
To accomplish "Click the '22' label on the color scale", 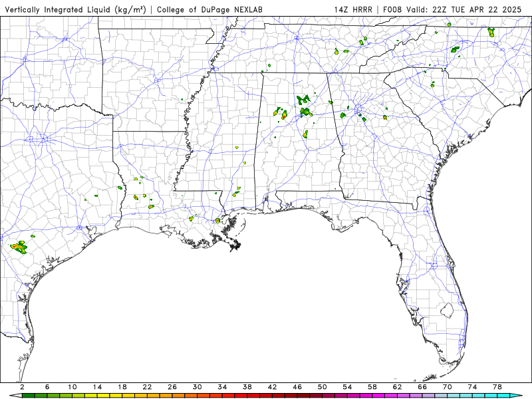I will click(x=147, y=387).
